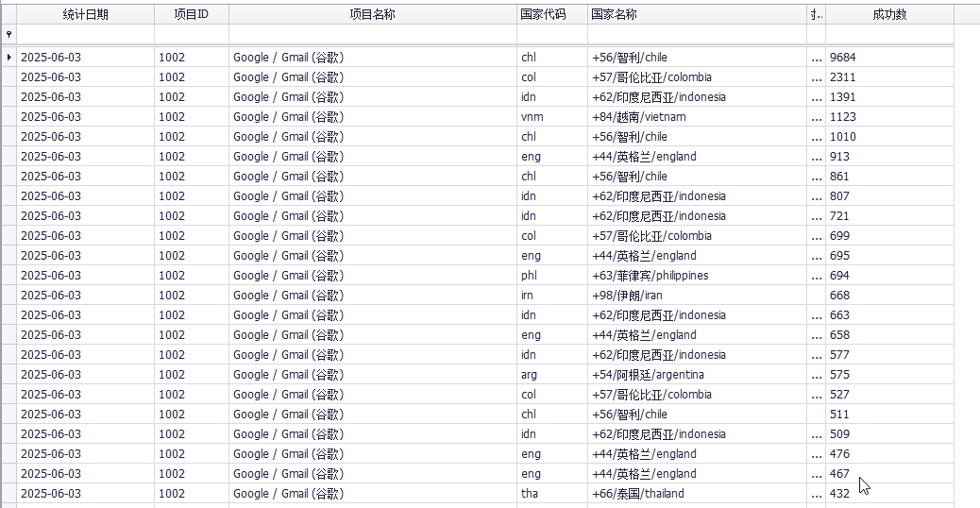The height and width of the screenshot is (508, 980).
Task: Click +57/哥伦比亚/colombia in the 527 row
Action: [697, 395]
